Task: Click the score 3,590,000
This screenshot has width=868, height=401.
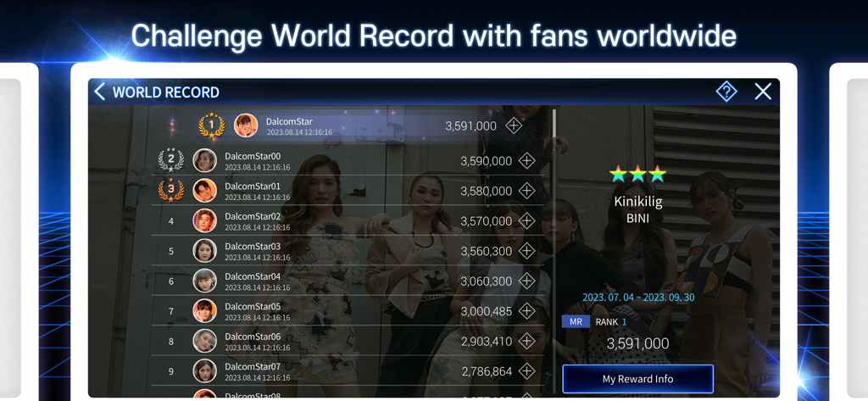Action: coord(486,161)
